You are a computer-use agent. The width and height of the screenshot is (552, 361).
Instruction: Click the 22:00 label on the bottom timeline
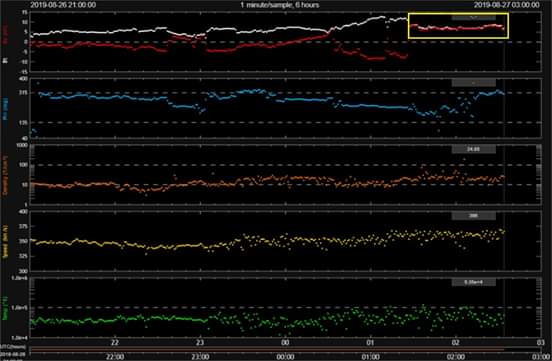(115, 357)
